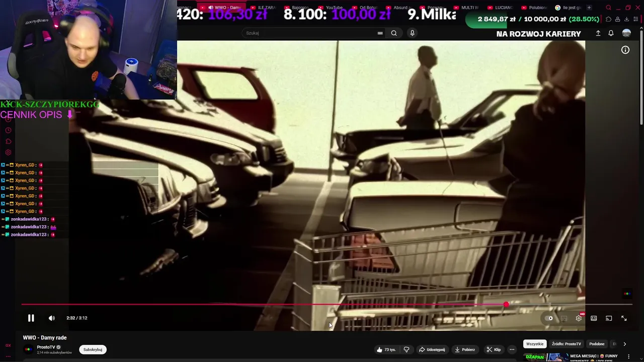Switch to the LUCIANO browser tab
The width and height of the screenshot is (644, 362).
[x=501, y=8]
